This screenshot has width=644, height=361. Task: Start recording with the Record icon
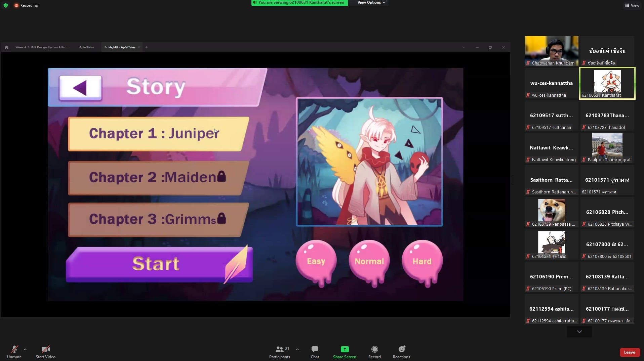click(x=374, y=350)
